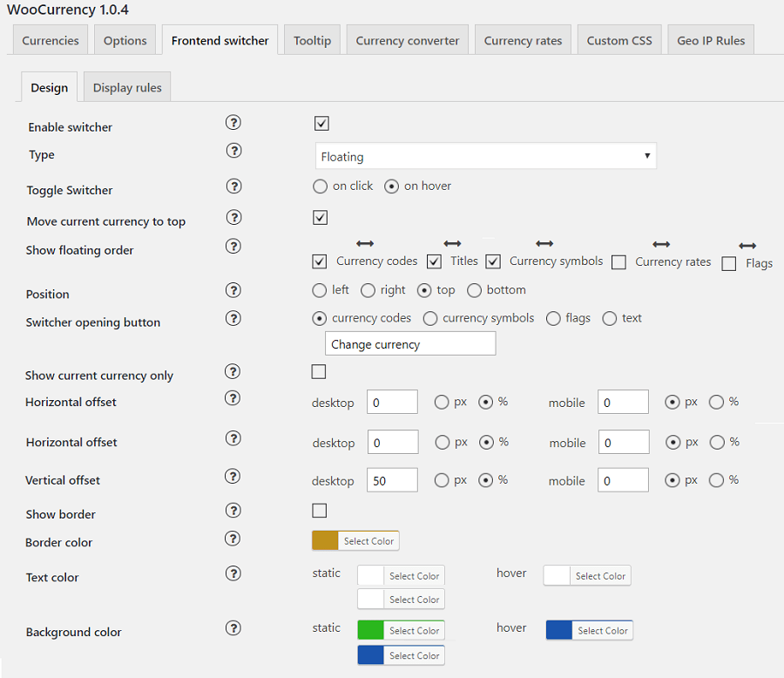Open the Type dropdown showing Floating
The width and height of the screenshot is (784, 678).
[485, 156]
